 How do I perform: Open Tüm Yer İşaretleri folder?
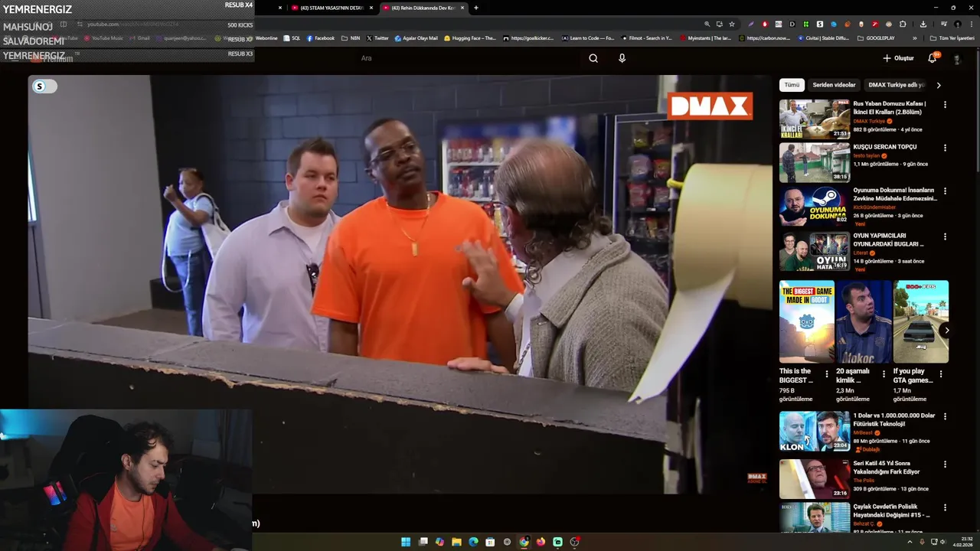(952, 38)
